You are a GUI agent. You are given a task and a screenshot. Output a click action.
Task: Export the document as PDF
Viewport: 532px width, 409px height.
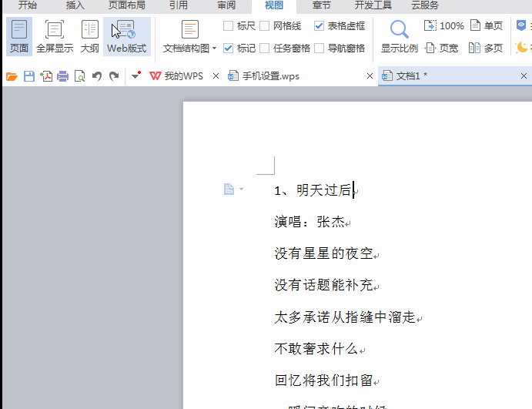point(46,76)
